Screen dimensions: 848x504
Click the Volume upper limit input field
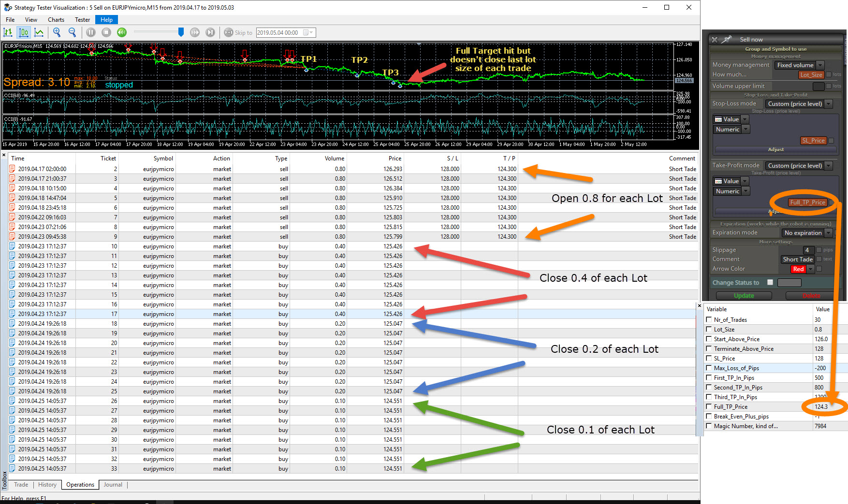pos(819,86)
